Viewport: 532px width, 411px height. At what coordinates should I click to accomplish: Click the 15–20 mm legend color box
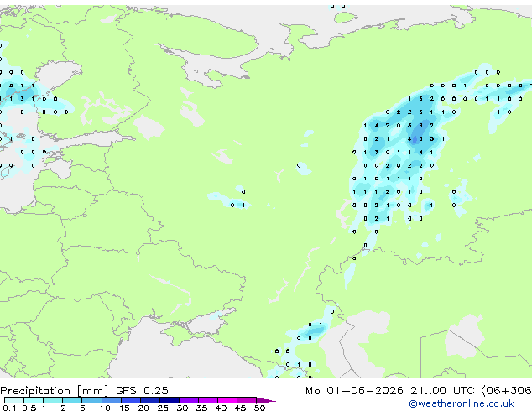[131, 400]
